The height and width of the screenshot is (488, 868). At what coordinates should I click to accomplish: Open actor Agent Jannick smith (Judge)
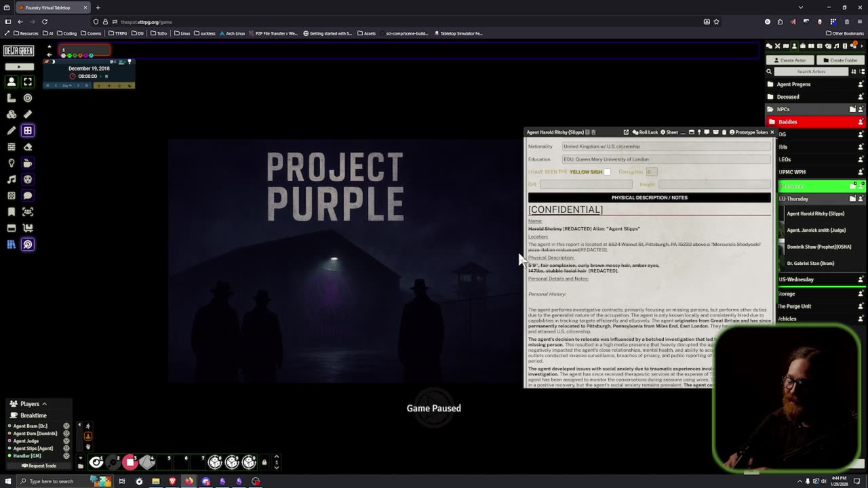tap(823, 230)
